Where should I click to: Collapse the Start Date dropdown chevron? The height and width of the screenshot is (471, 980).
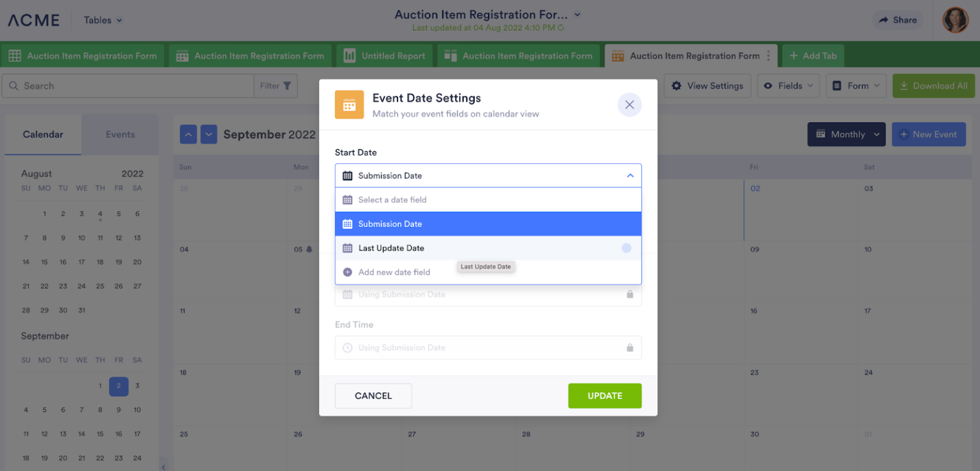pyautogui.click(x=630, y=175)
